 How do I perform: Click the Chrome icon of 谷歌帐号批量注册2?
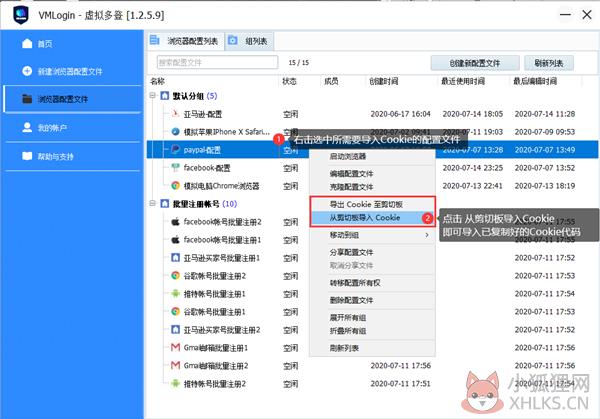click(x=175, y=276)
